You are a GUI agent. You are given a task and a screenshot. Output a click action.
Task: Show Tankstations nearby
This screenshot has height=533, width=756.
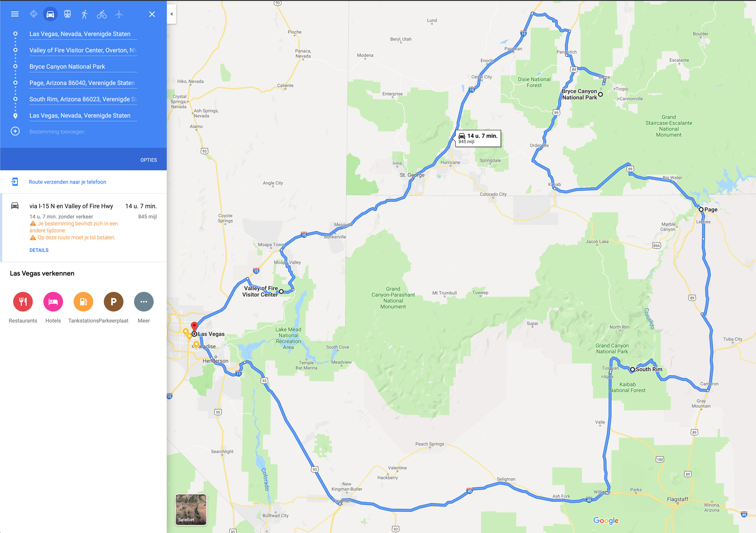(x=83, y=302)
